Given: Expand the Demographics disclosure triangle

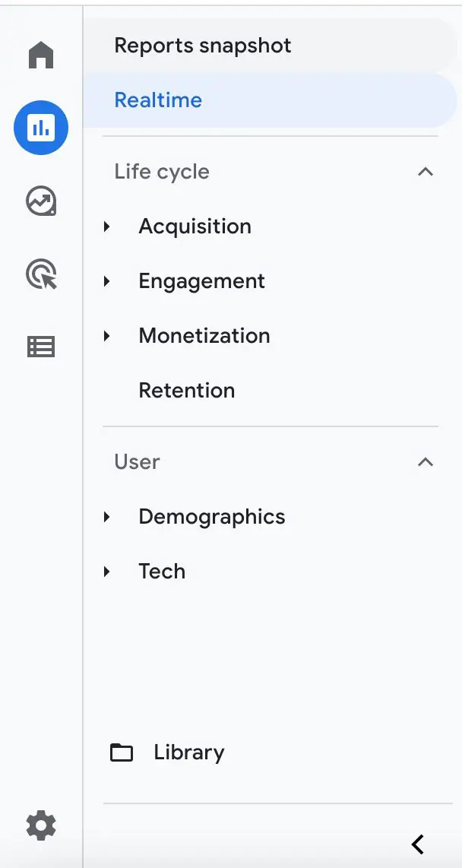Looking at the screenshot, I should tap(107, 517).
